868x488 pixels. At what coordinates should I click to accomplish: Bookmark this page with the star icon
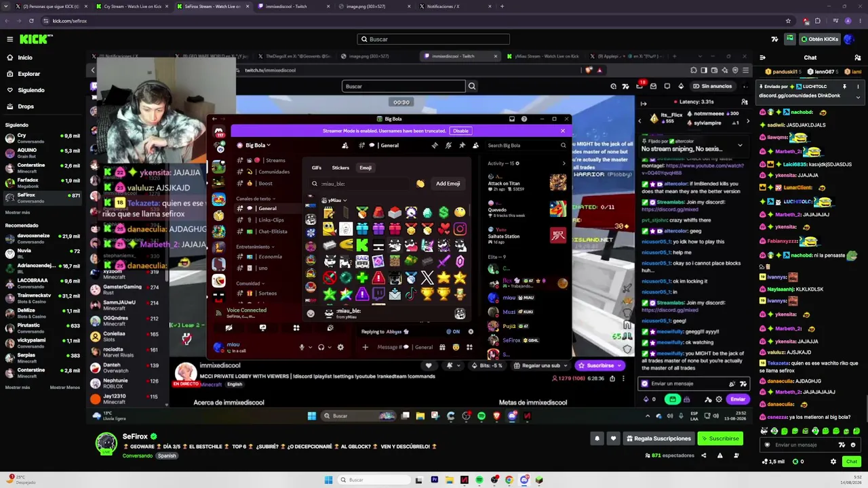coord(788,21)
